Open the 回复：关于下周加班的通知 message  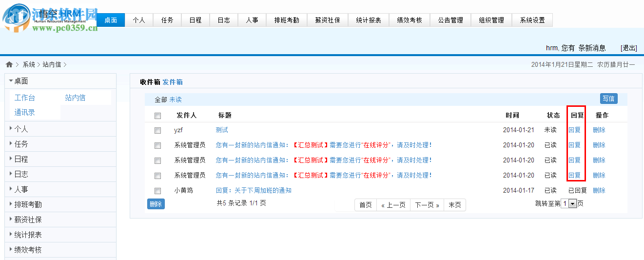(x=254, y=191)
